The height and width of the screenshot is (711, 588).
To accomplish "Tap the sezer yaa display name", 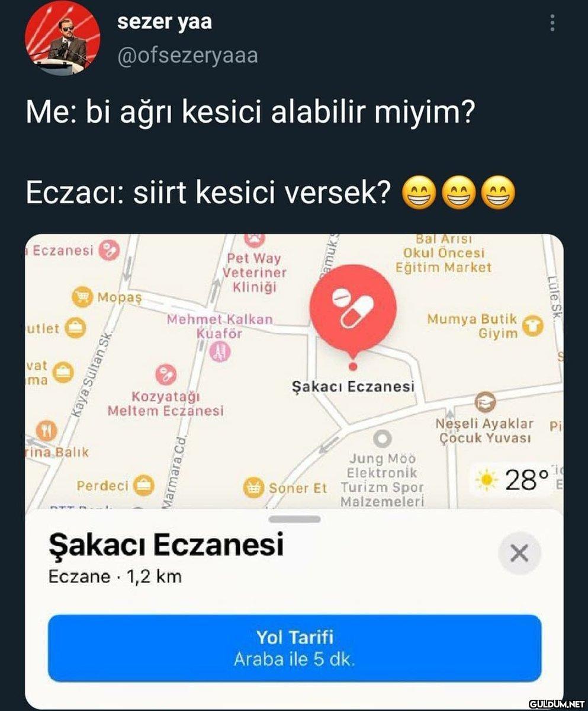I will click(x=165, y=22).
